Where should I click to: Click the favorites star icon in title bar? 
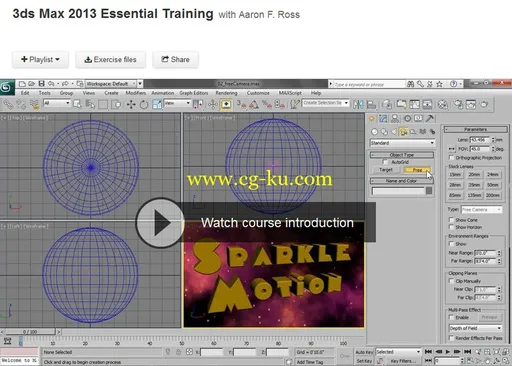tap(440, 84)
